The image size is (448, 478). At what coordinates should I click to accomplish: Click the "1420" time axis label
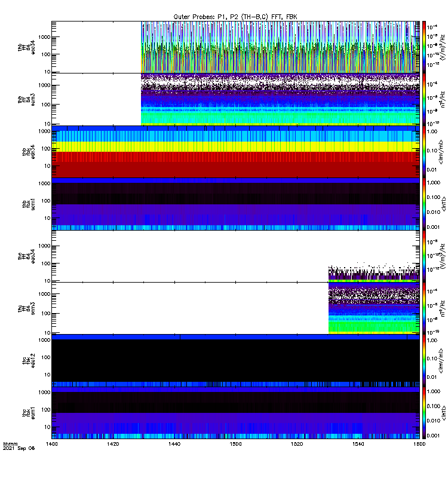[113, 444]
